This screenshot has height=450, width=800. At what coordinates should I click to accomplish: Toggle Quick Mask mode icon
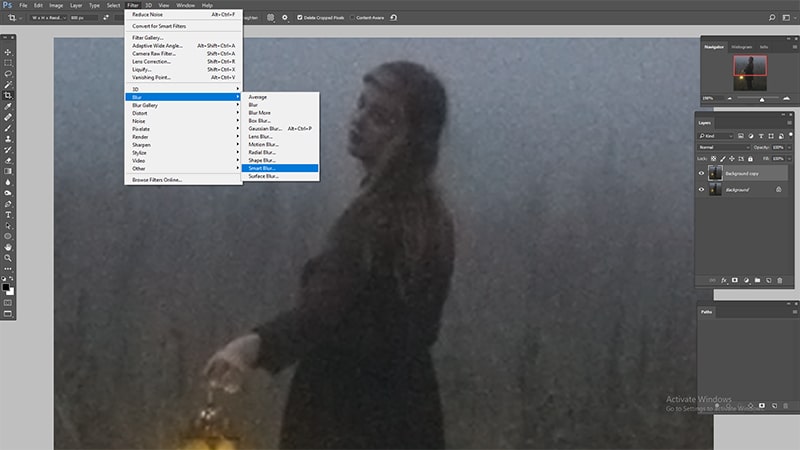pos(8,303)
